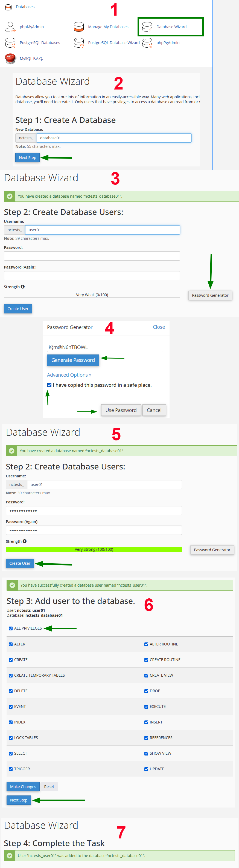239x868 pixels.
Task: Uncheck the ALTER ROUTINE checkbox
Action: (x=146, y=644)
